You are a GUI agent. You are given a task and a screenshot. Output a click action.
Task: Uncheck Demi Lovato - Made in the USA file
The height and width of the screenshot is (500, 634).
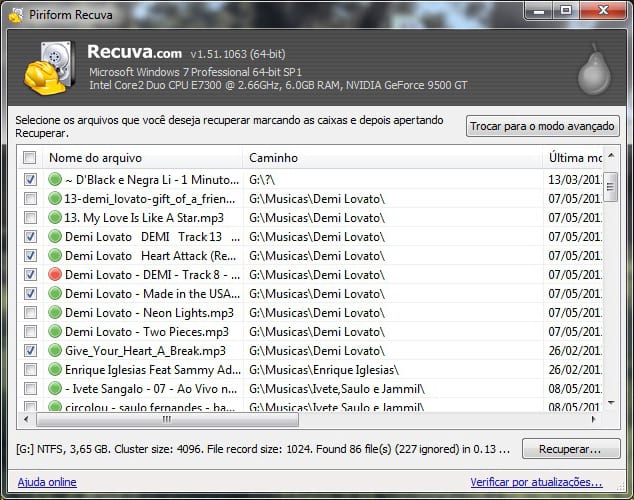(x=30, y=293)
